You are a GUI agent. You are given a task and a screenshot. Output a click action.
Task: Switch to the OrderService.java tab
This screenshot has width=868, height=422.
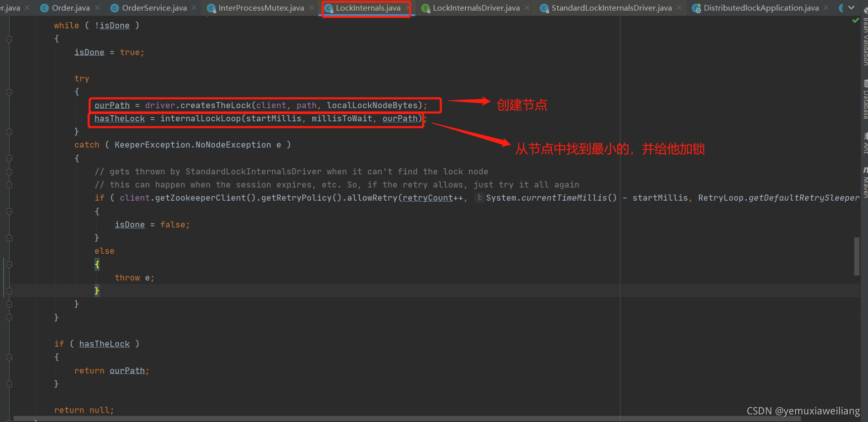click(x=154, y=8)
